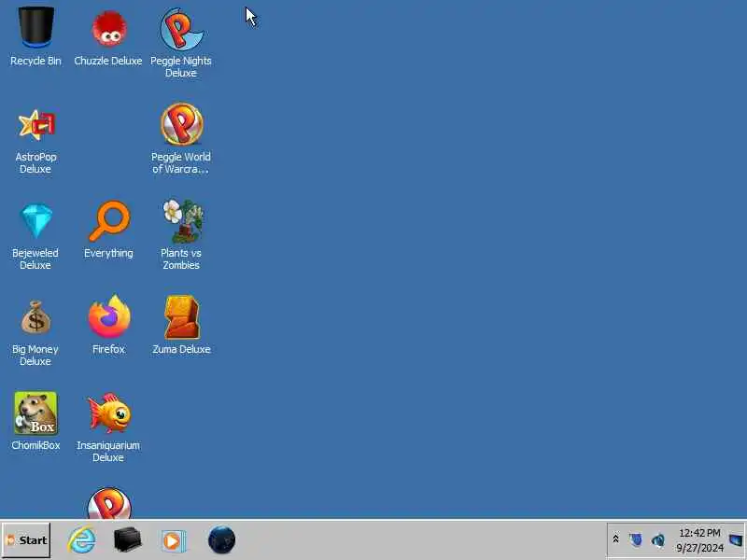Click the shield tray icon
Viewport: 747px width, 560px height.
point(635,540)
